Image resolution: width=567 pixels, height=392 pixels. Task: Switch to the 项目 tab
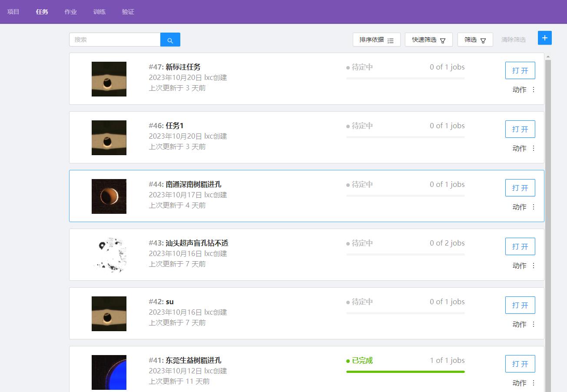pos(13,12)
